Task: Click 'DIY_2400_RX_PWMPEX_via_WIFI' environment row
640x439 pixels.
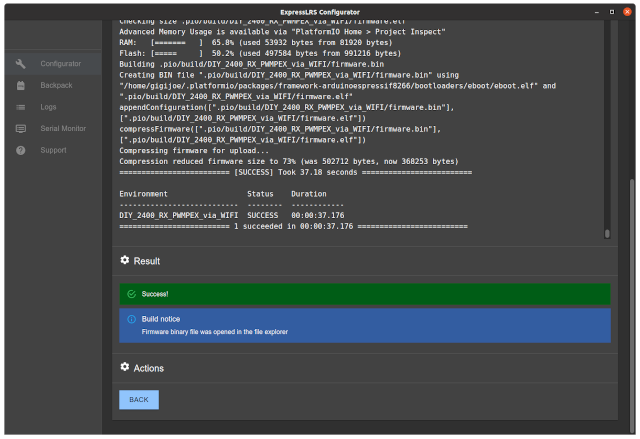Action: tap(231, 215)
